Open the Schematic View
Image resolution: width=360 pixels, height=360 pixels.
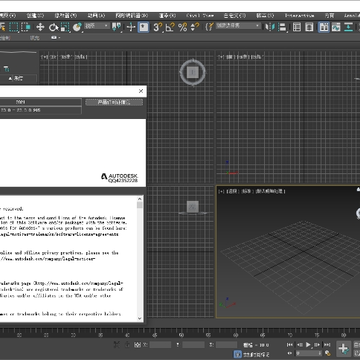click(349, 27)
